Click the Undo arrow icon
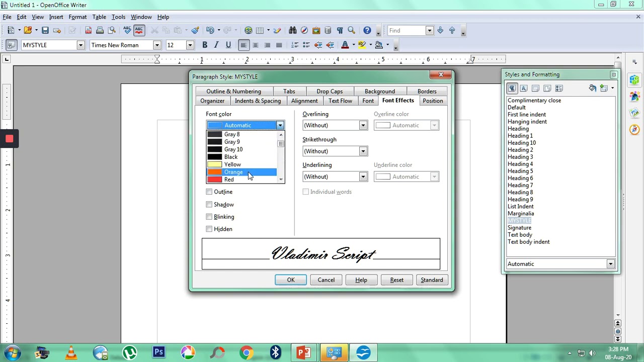 (x=210, y=31)
